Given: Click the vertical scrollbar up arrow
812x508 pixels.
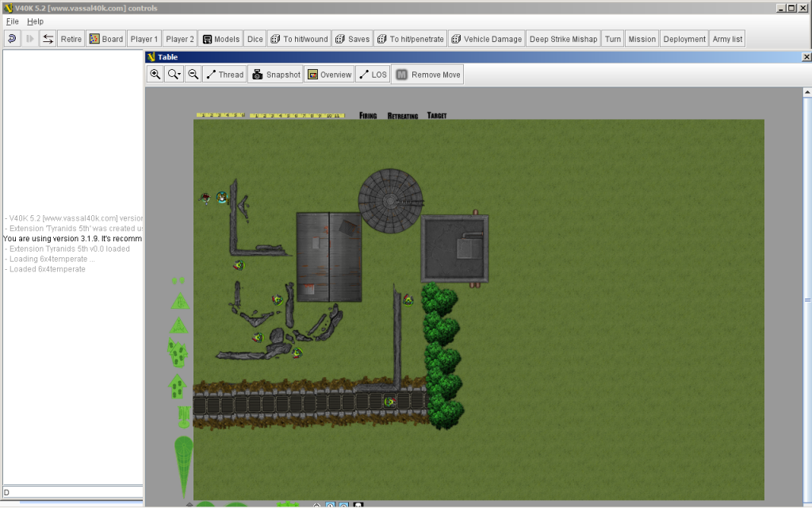Looking at the screenshot, I should pyautogui.click(x=807, y=92).
